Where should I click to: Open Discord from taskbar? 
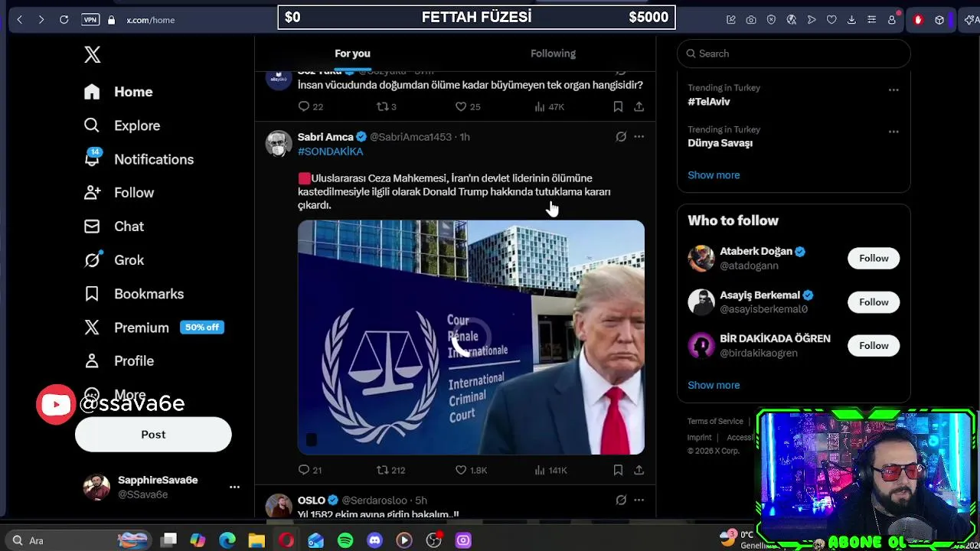tap(374, 540)
